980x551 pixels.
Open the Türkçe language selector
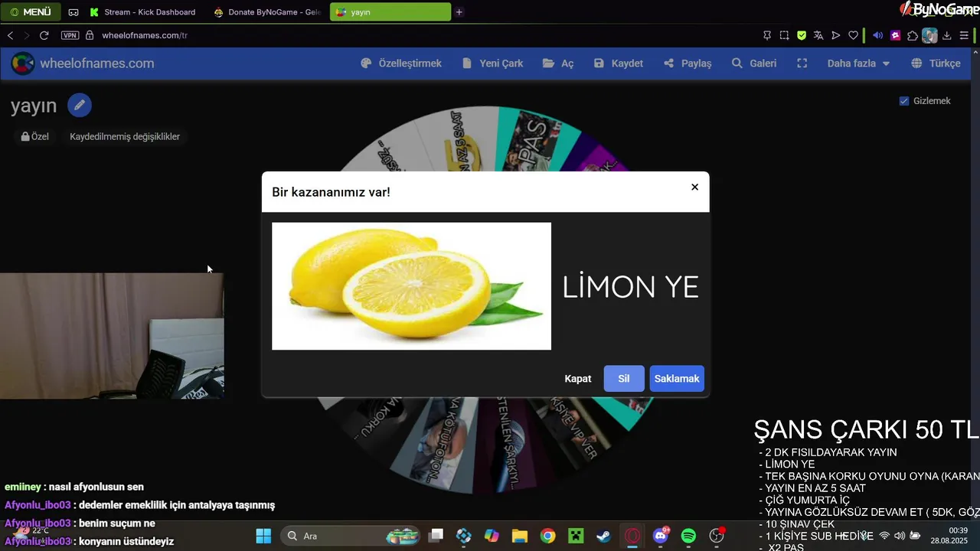point(936,64)
